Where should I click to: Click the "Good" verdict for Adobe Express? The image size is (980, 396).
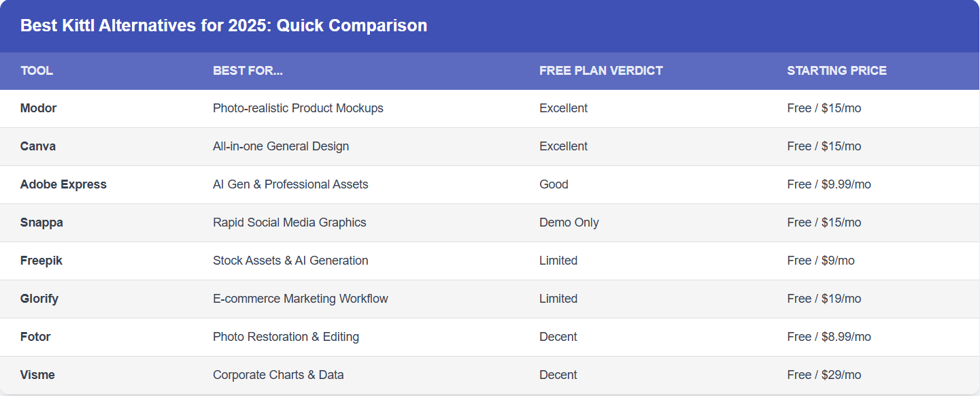[554, 184]
